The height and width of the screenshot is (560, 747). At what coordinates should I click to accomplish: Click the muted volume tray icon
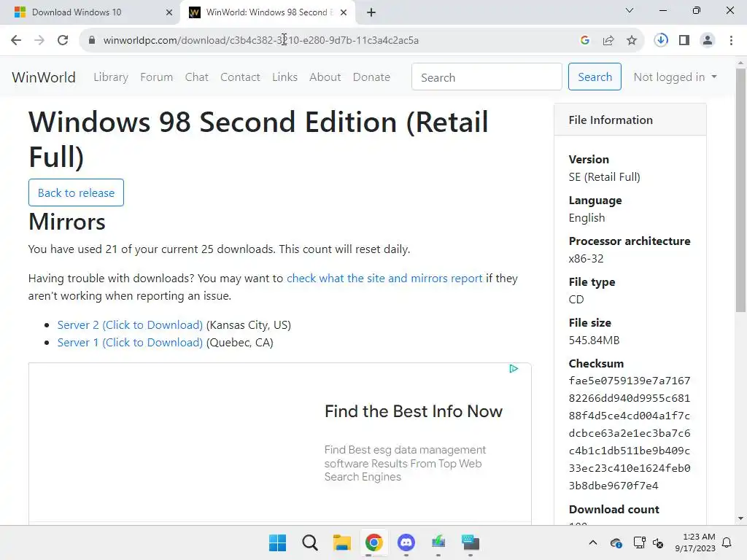pos(658,542)
